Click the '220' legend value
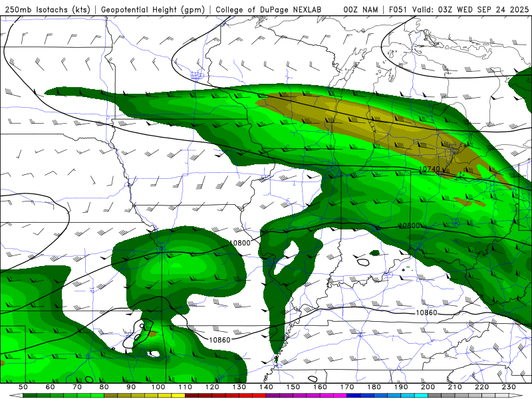This screenshot has width=532, height=399. tap(481, 387)
